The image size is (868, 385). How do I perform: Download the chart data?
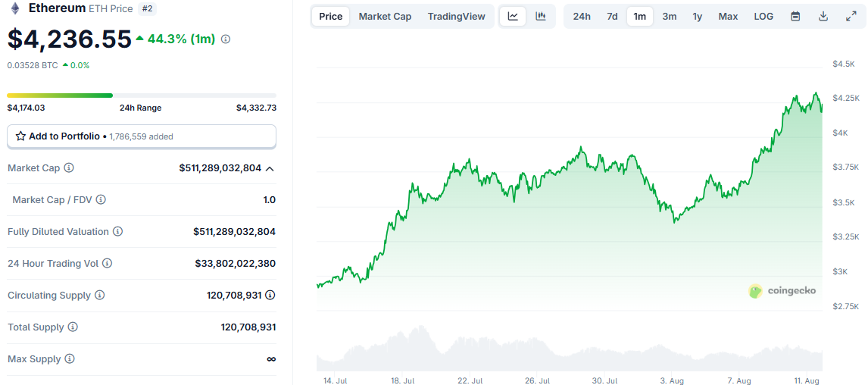823,16
